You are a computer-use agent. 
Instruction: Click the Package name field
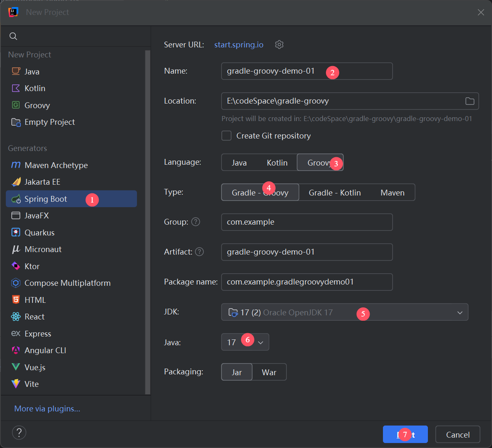point(306,282)
